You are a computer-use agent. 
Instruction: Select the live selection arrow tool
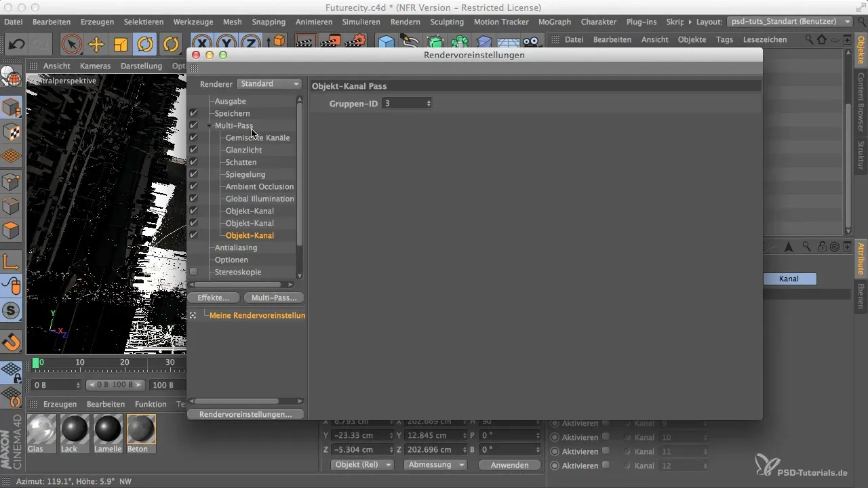pyautogui.click(x=71, y=45)
